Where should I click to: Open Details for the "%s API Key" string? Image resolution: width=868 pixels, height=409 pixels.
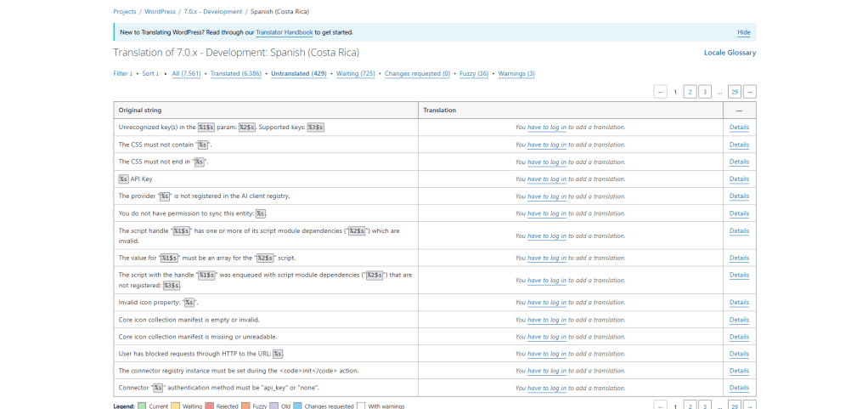(739, 179)
